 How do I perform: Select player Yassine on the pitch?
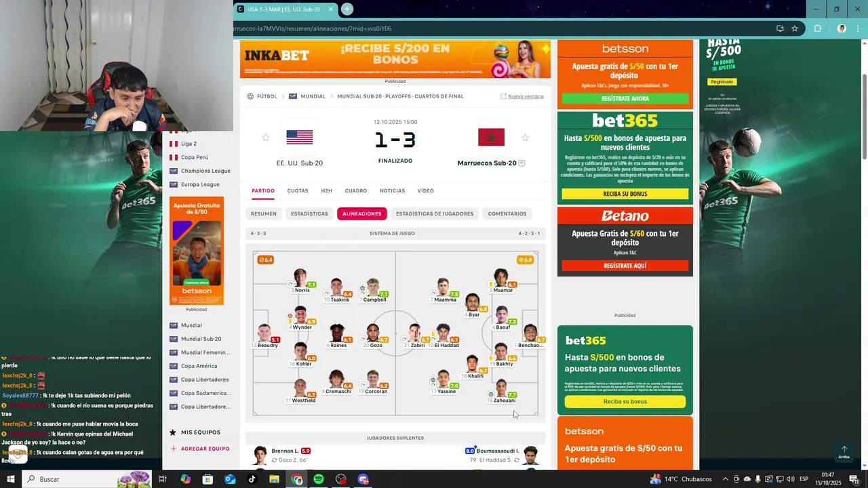pos(444,382)
